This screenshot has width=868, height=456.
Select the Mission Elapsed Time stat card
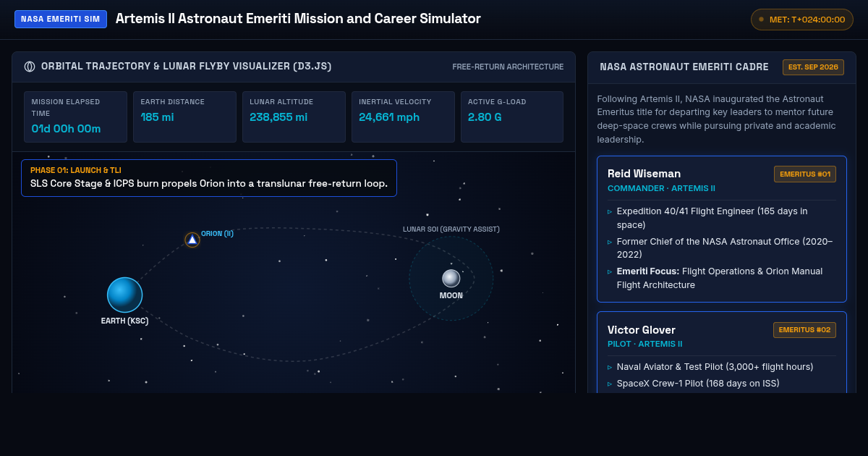[x=75, y=117]
